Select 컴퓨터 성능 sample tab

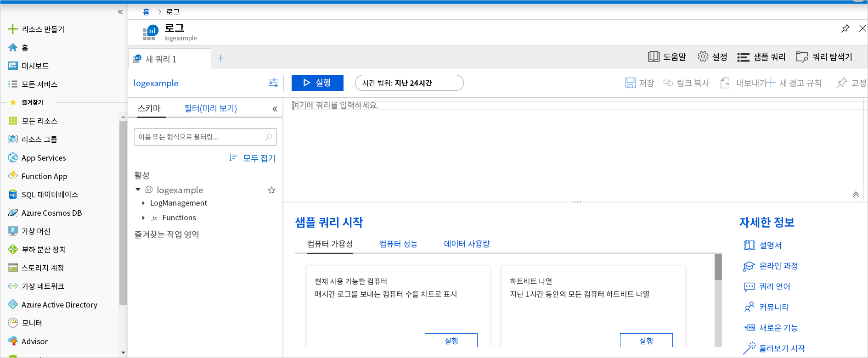(x=398, y=244)
